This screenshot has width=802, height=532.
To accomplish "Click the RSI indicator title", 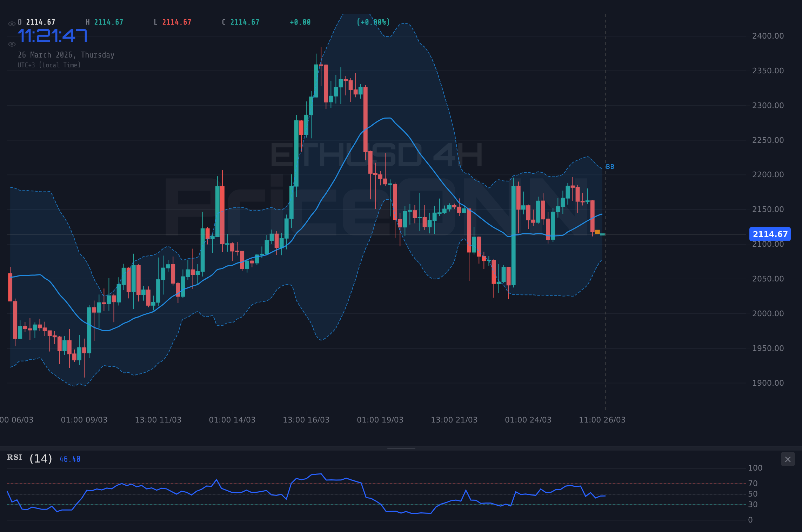I will tap(14, 457).
